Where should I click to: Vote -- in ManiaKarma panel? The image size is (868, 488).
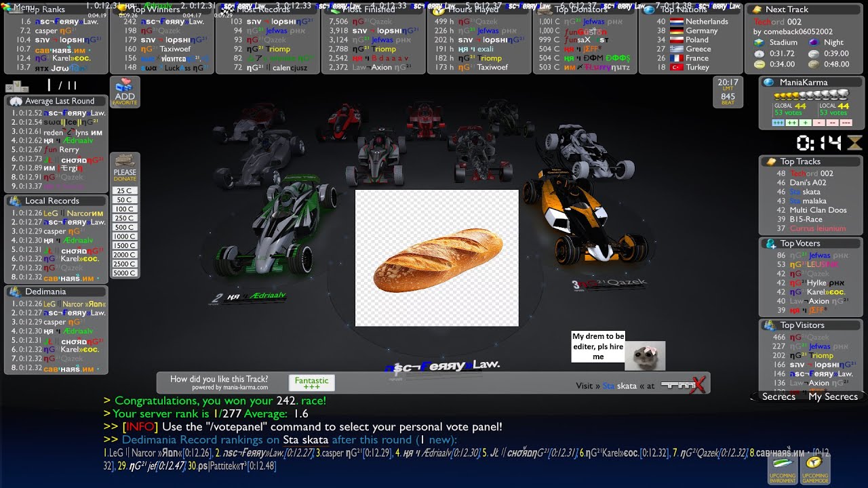(833, 123)
